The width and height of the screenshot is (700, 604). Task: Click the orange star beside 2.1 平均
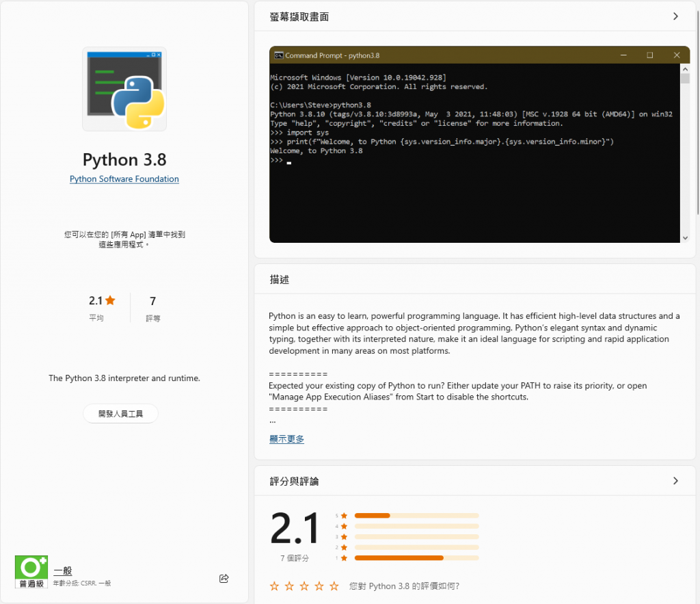(x=110, y=300)
